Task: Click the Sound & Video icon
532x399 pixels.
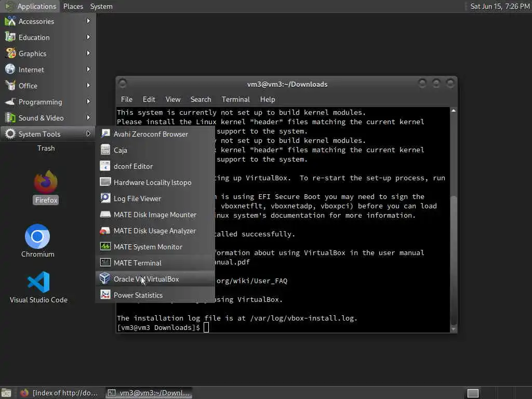Action: (x=10, y=118)
